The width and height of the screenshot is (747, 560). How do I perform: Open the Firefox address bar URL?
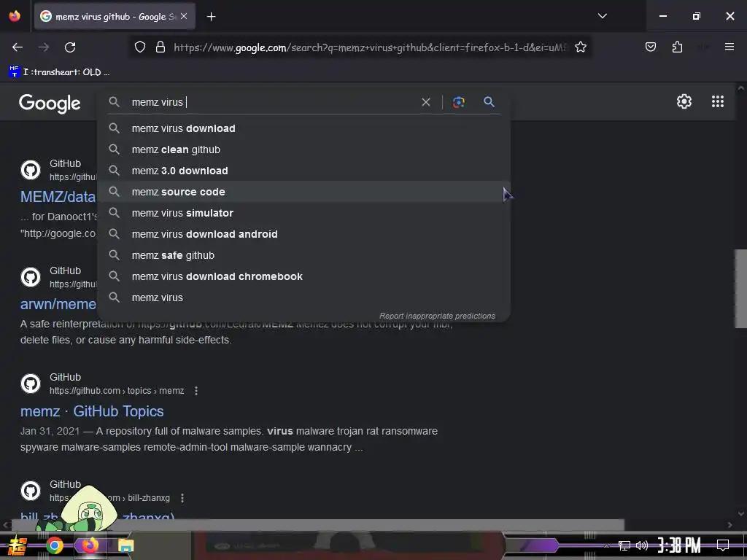[371, 47]
